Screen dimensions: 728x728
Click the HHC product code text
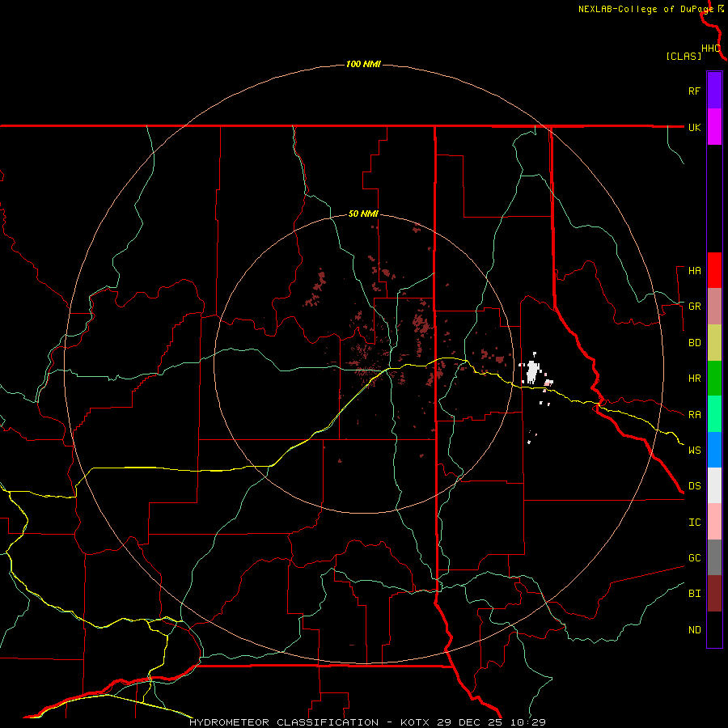711,49
